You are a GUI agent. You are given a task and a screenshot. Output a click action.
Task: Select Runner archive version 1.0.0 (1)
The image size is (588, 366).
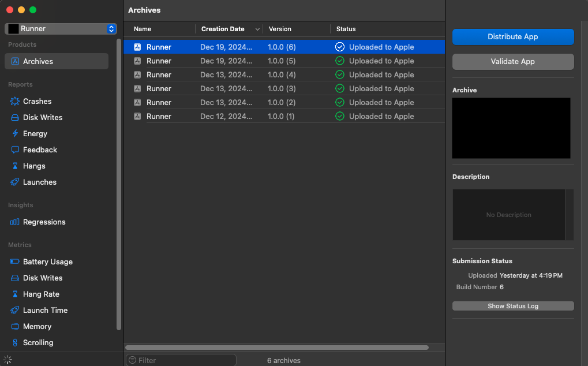[284, 116]
